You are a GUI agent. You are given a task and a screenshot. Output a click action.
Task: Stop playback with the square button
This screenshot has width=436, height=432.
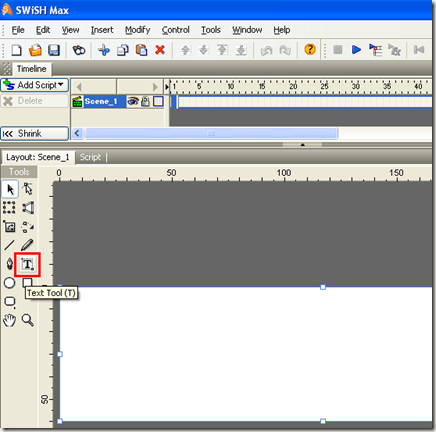(x=338, y=50)
